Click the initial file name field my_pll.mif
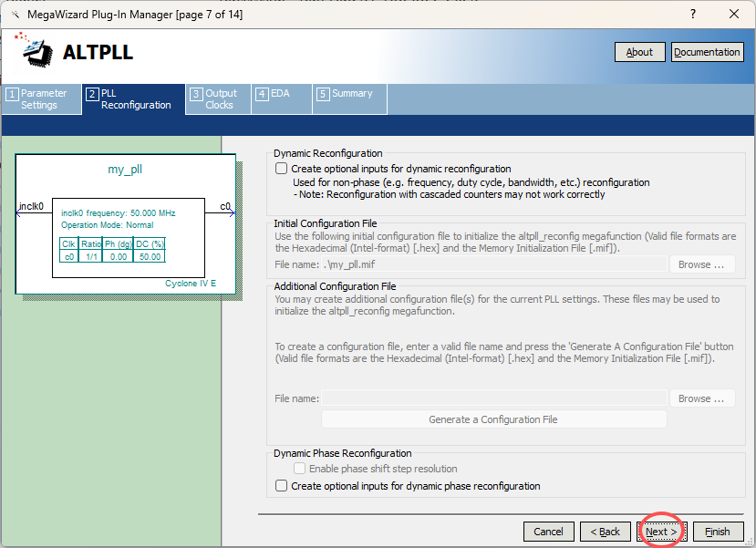 (494, 264)
